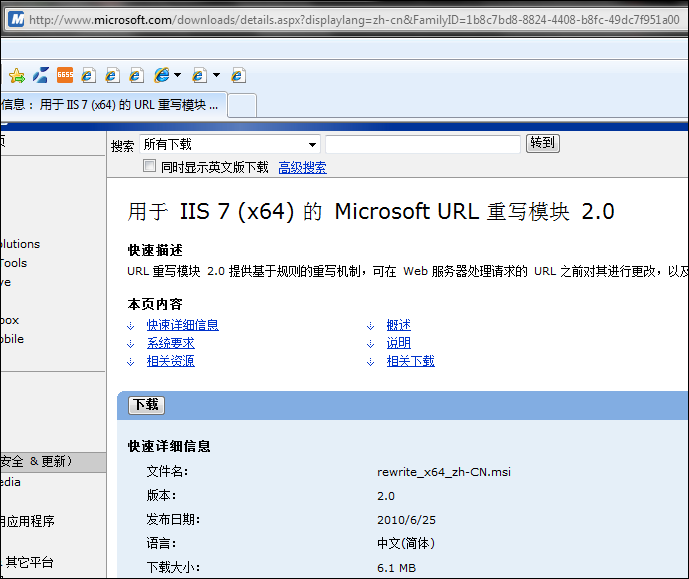Open the last IE page favorite in the bar

[238, 76]
